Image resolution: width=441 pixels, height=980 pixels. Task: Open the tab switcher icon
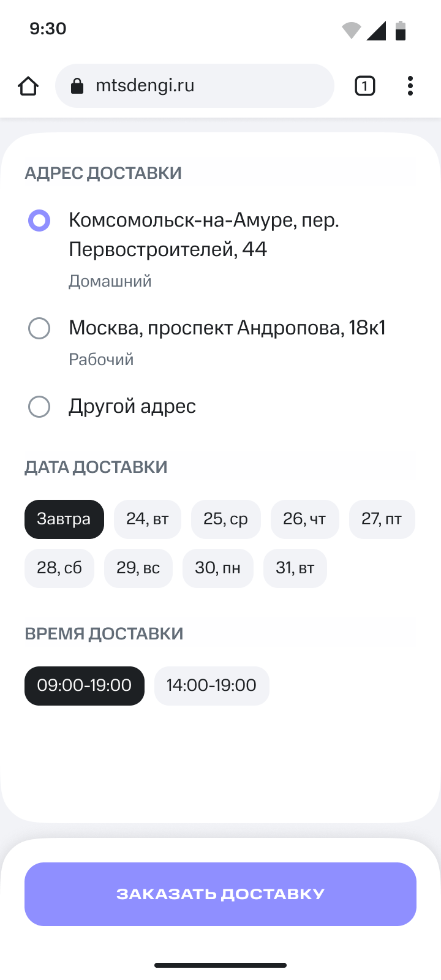[x=364, y=86]
